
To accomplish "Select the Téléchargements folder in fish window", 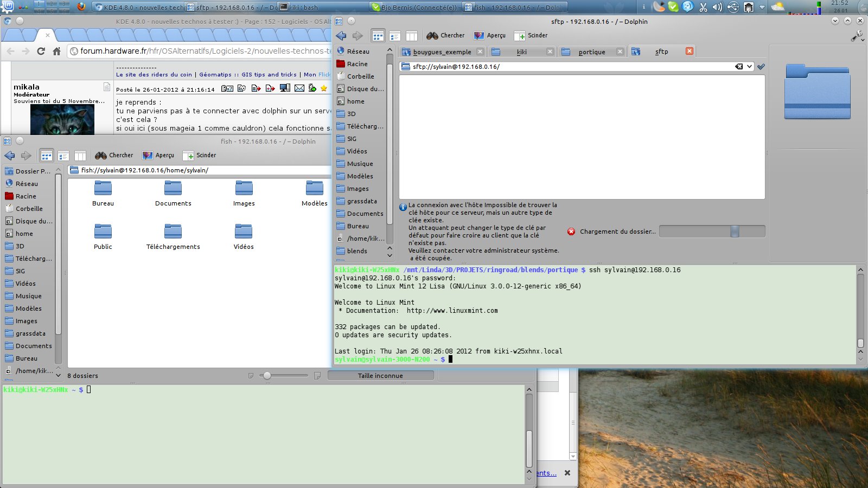I will click(x=173, y=236).
